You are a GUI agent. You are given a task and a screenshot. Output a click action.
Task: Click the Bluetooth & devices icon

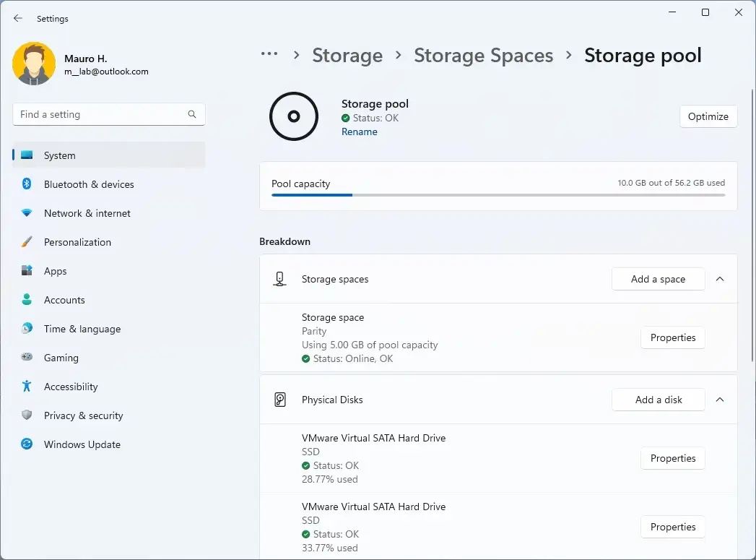(27, 184)
